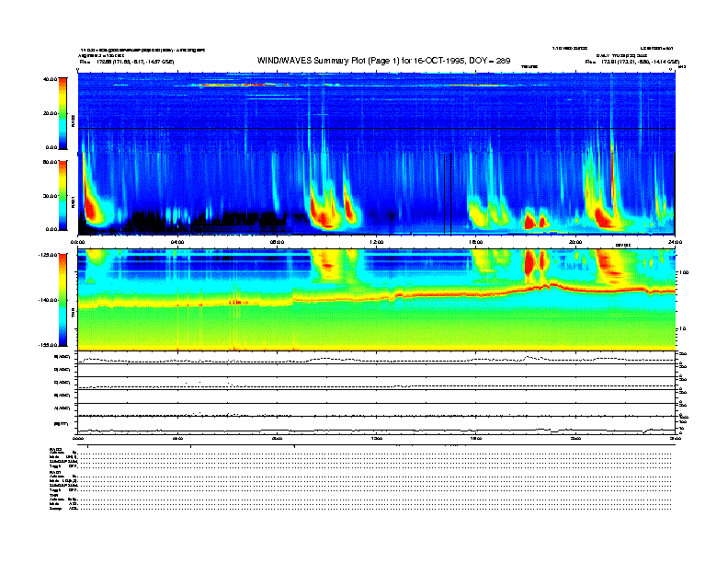Click the 12:00 tick label below the RAD1 spectrogram

pos(377,242)
